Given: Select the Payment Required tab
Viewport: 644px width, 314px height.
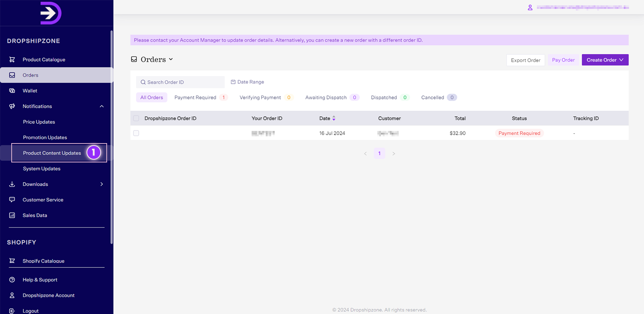Looking at the screenshot, I should point(201,97).
